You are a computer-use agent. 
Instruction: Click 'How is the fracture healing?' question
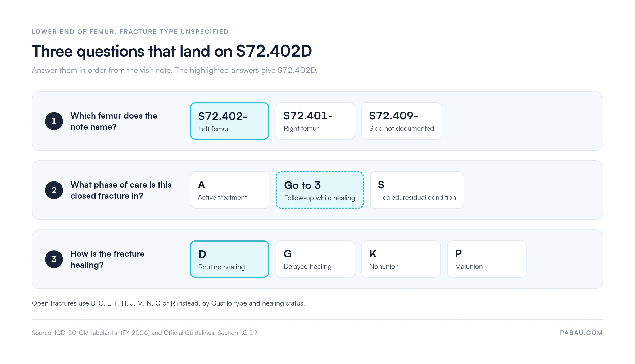tap(107, 259)
